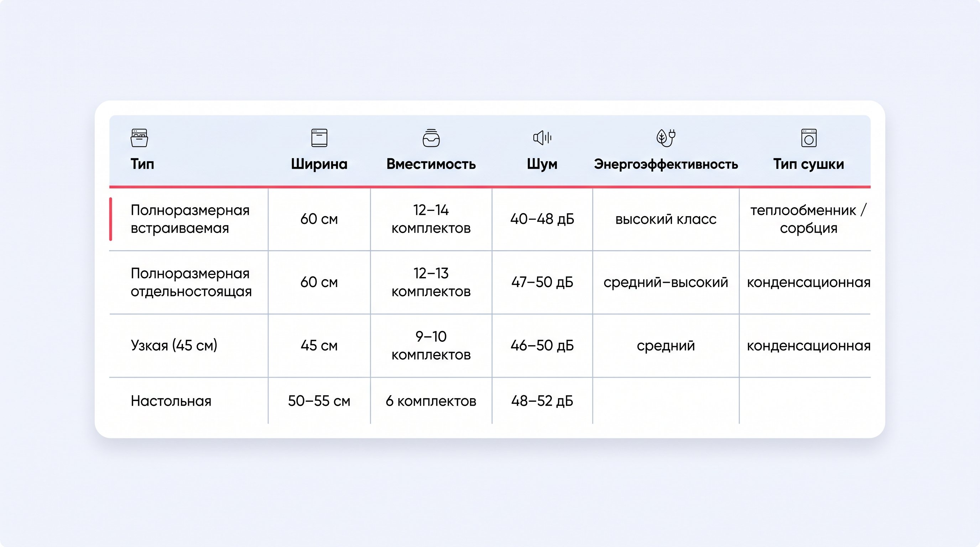This screenshot has height=547, width=980.
Task: Click the Полноразмерная встраиваемая row label
Action: point(190,219)
